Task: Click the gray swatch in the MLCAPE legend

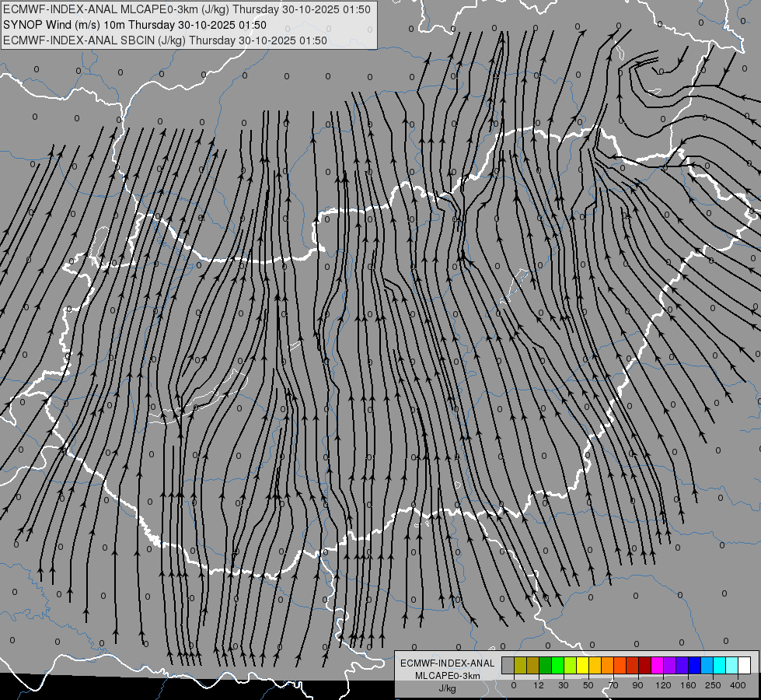Action: coord(508,666)
